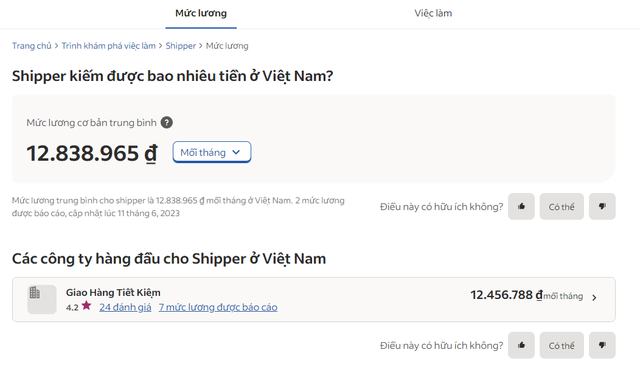Click Có thể below the companies list

(x=562, y=345)
